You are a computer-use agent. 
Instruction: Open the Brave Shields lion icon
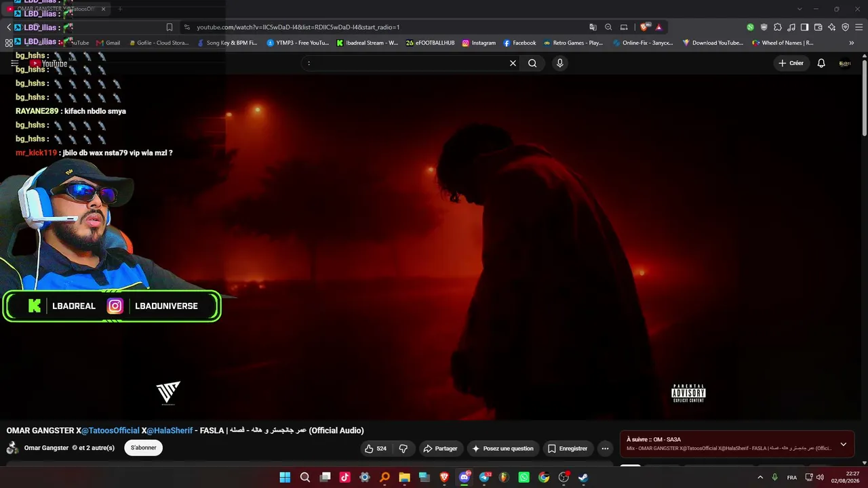(645, 27)
